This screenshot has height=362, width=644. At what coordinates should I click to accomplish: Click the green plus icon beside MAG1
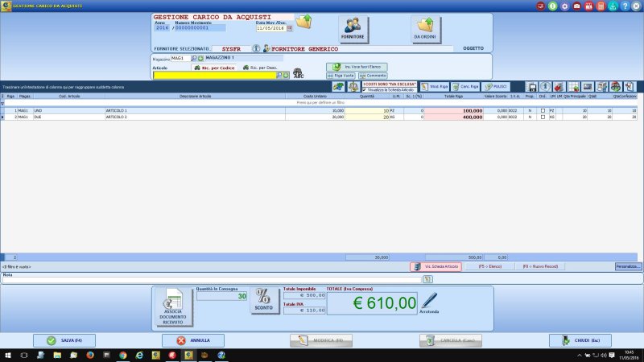200,58
